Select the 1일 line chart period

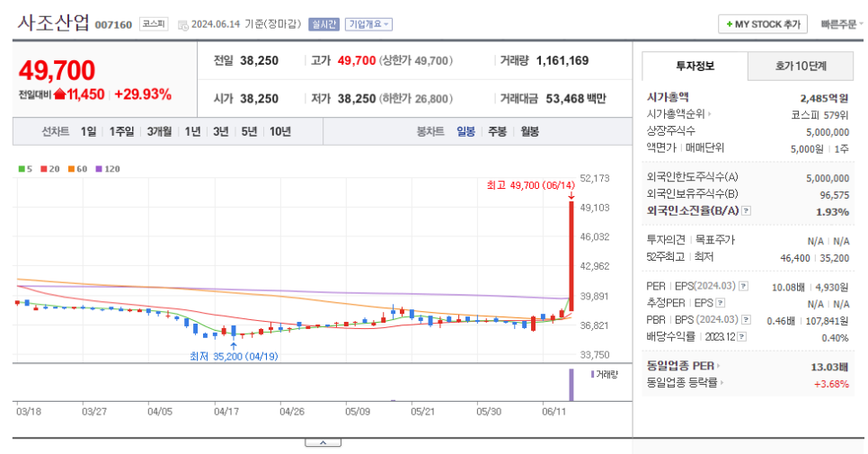point(88,132)
